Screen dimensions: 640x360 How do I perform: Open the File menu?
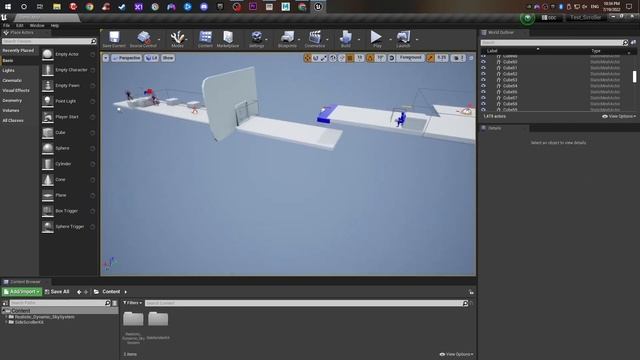pos(6,25)
